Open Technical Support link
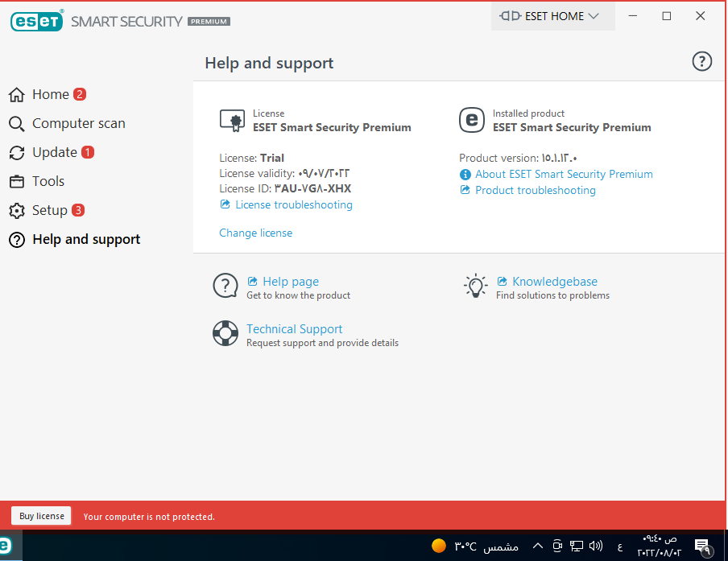The image size is (728, 561). point(295,329)
